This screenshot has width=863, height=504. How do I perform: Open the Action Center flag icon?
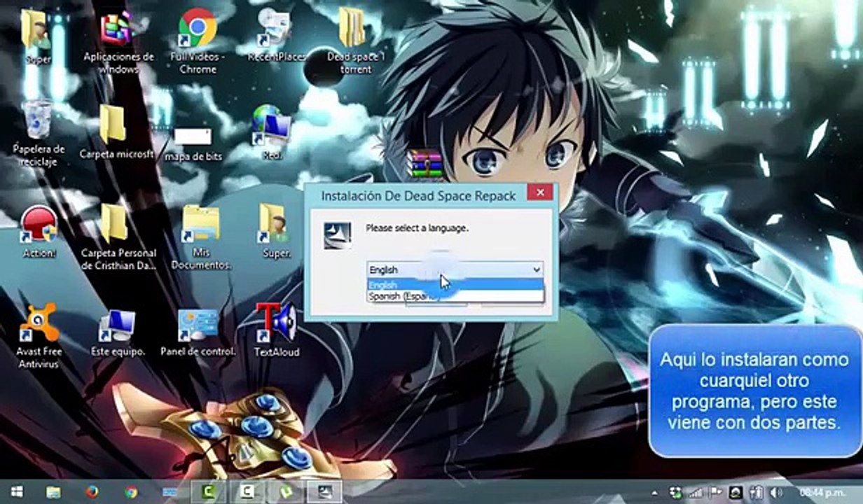tap(716, 493)
